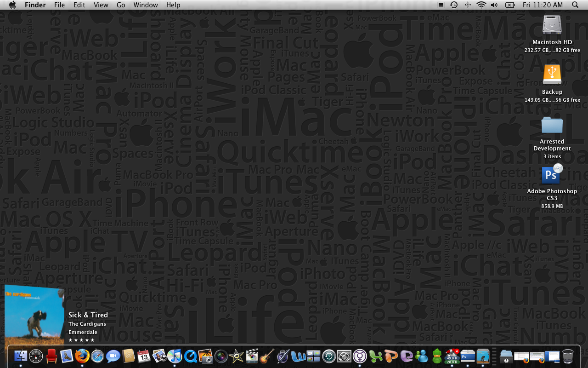Open the Finder menu
This screenshot has width=588, height=368.
coord(35,5)
